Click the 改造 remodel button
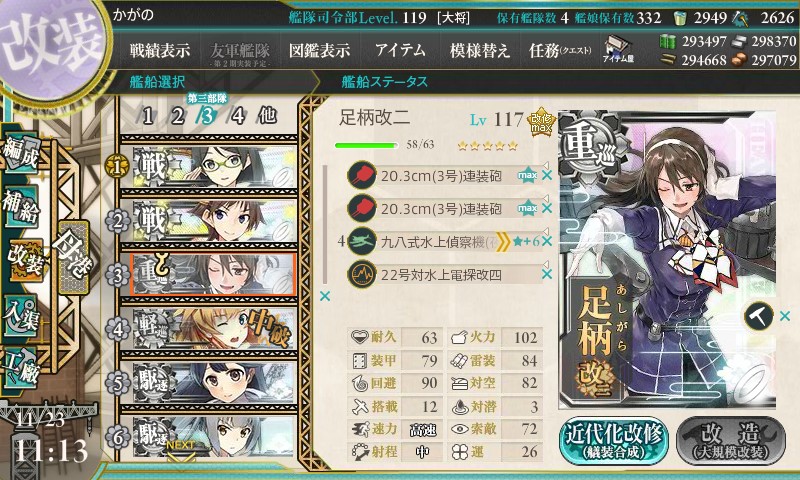 731,440
